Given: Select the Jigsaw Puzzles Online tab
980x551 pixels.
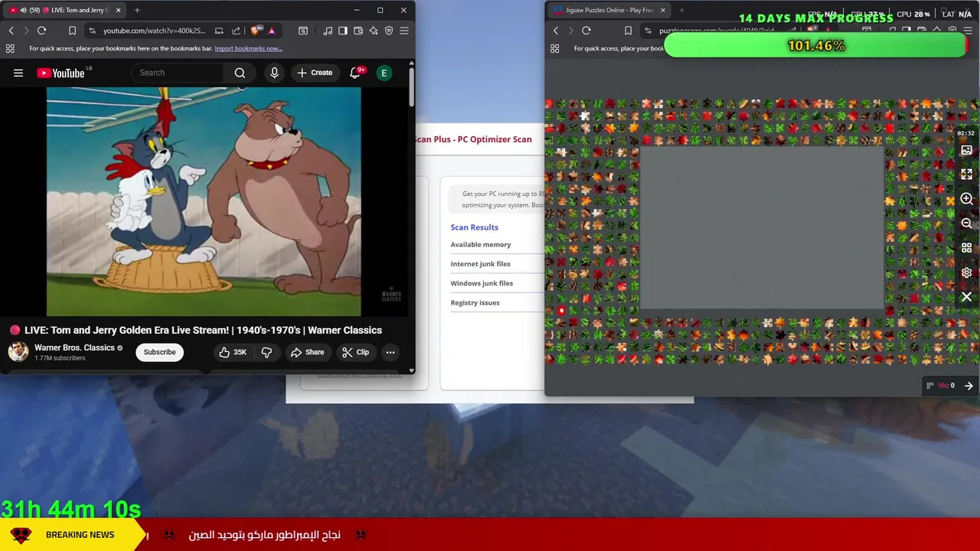Looking at the screenshot, I should (609, 10).
